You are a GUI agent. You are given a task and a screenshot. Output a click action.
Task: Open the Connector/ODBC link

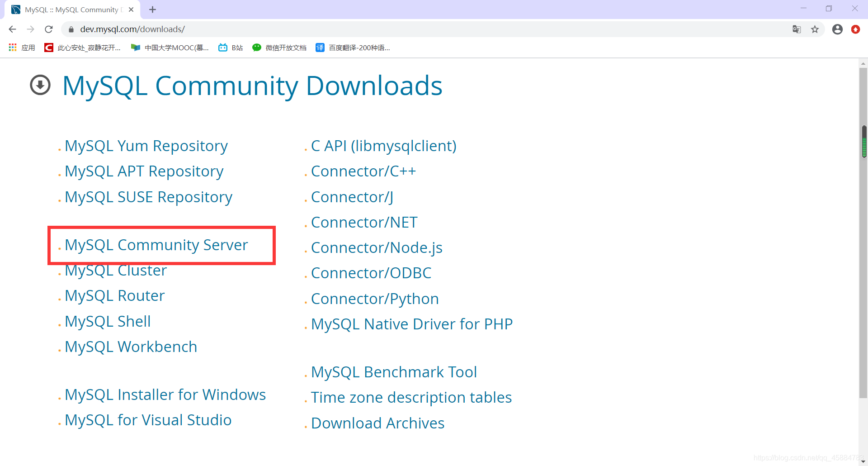click(x=371, y=273)
